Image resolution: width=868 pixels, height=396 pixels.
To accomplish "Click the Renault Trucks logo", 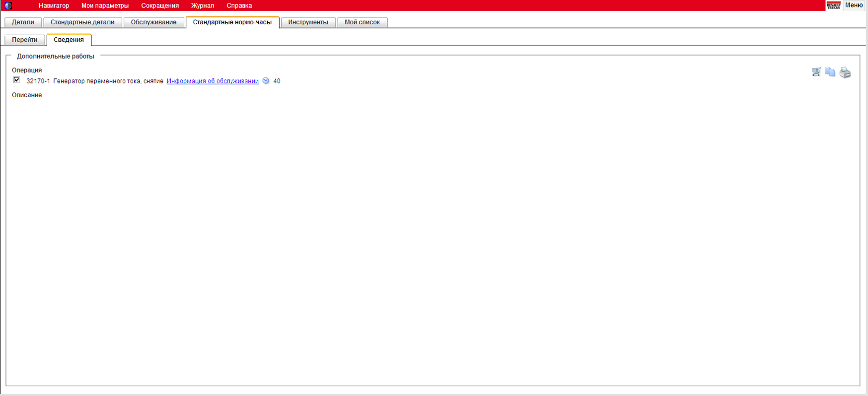I will tap(833, 5).
